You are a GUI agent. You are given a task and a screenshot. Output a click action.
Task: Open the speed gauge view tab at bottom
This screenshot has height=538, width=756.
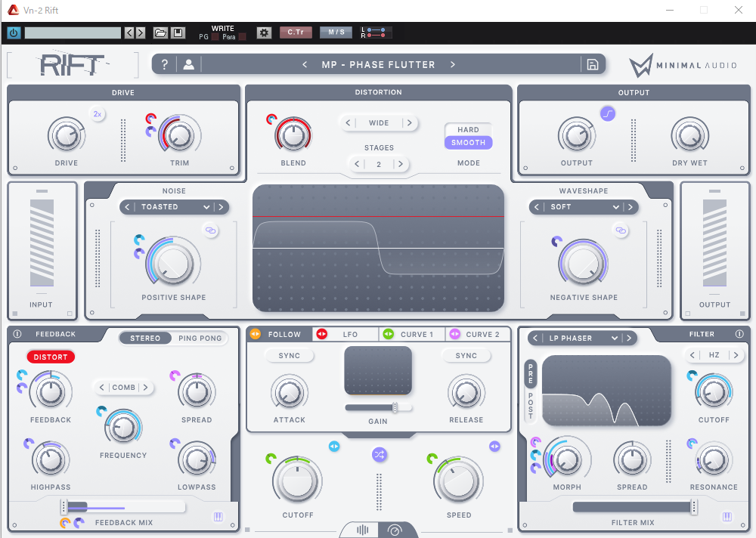[x=395, y=530]
